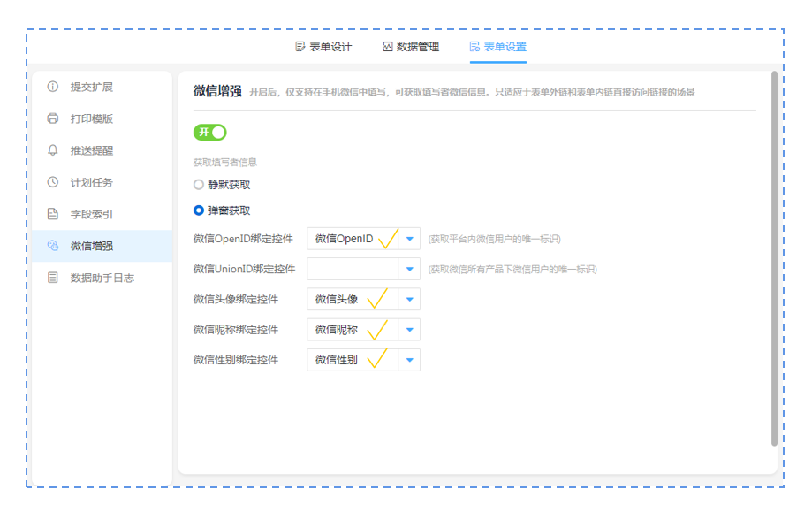
Task: Click the 推送提醒 bell icon
Action: tap(53, 150)
